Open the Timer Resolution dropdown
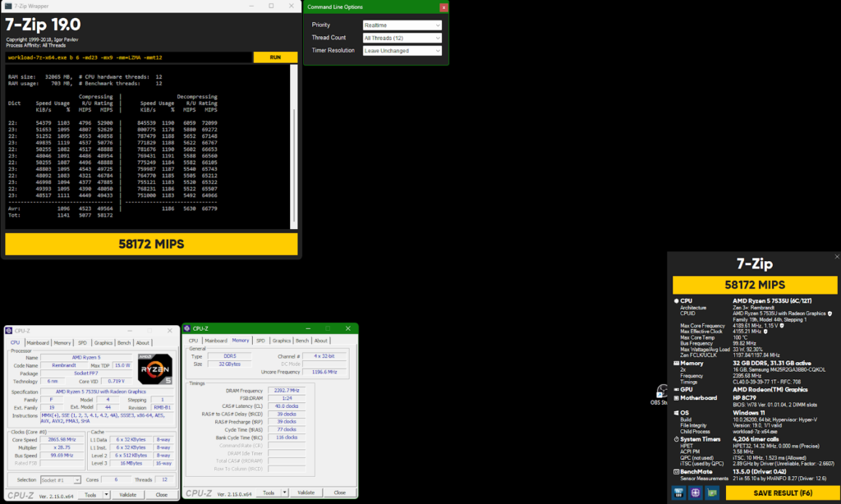The image size is (841, 504). (x=402, y=50)
